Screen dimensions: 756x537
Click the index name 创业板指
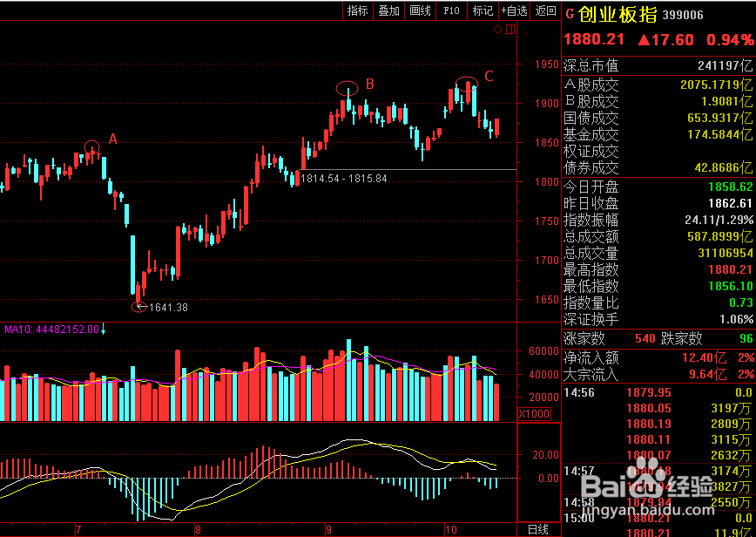click(x=618, y=15)
